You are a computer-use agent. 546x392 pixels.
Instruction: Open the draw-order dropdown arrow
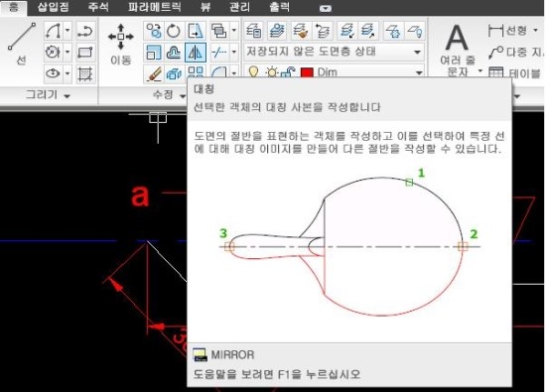tap(234, 31)
